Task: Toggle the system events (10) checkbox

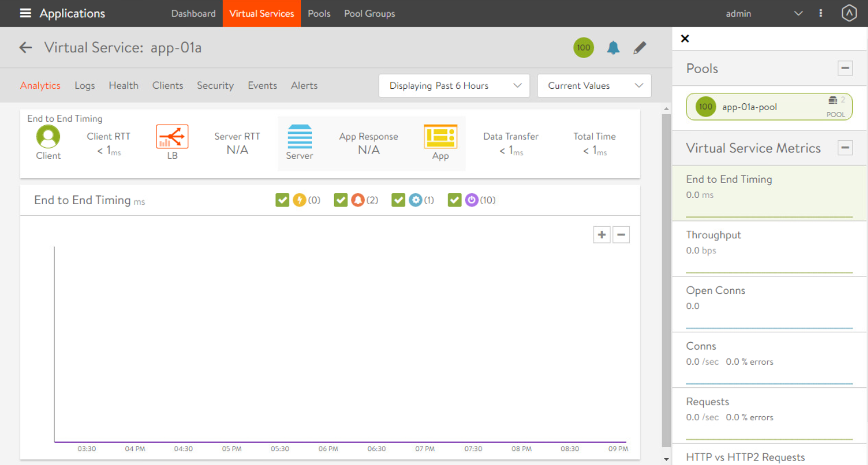Action: [455, 200]
